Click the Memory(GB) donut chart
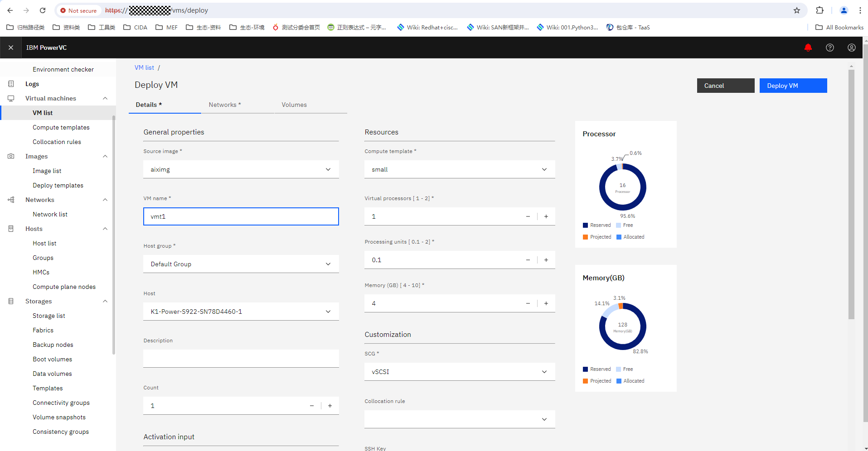 (x=623, y=326)
